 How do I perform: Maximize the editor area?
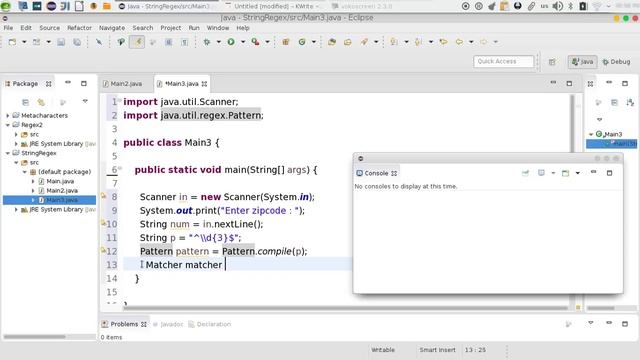pos(569,83)
